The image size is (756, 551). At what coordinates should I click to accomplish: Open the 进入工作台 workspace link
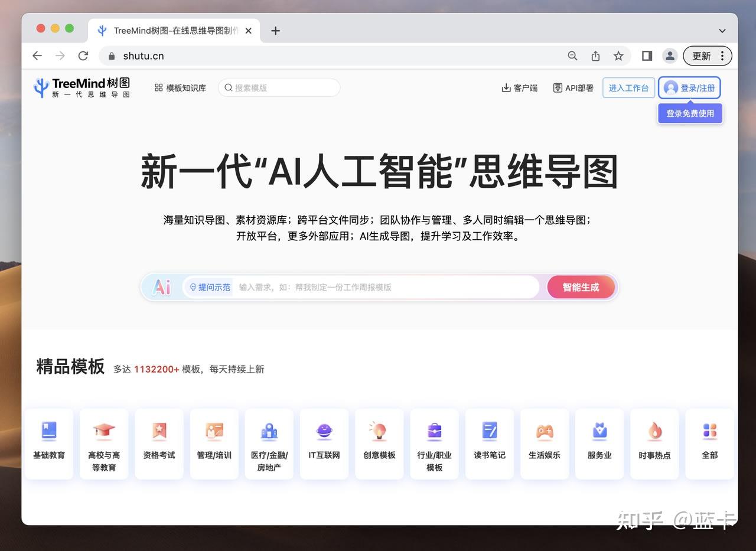pos(628,87)
